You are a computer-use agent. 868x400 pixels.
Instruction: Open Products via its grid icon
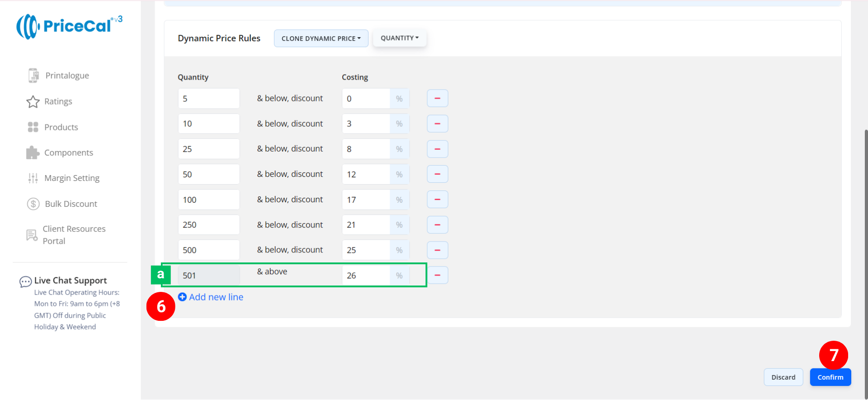tap(33, 127)
